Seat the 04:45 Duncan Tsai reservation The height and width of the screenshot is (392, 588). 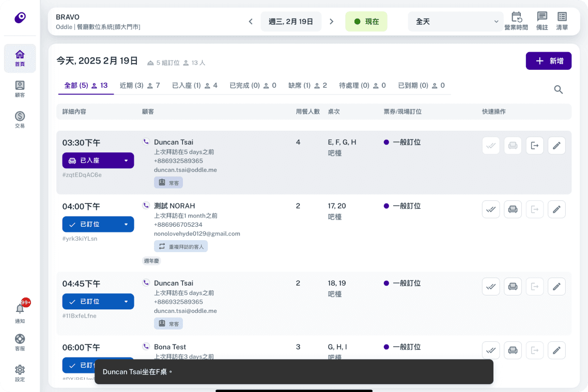tap(513, 287)
